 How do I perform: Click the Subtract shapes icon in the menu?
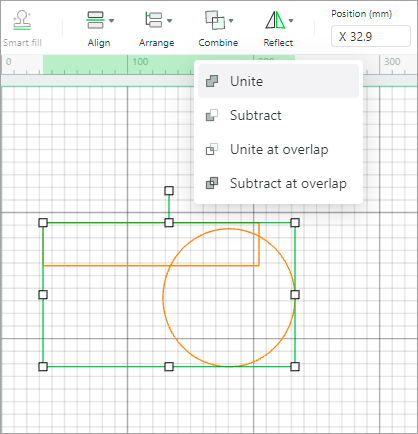(x=212, y=115)
